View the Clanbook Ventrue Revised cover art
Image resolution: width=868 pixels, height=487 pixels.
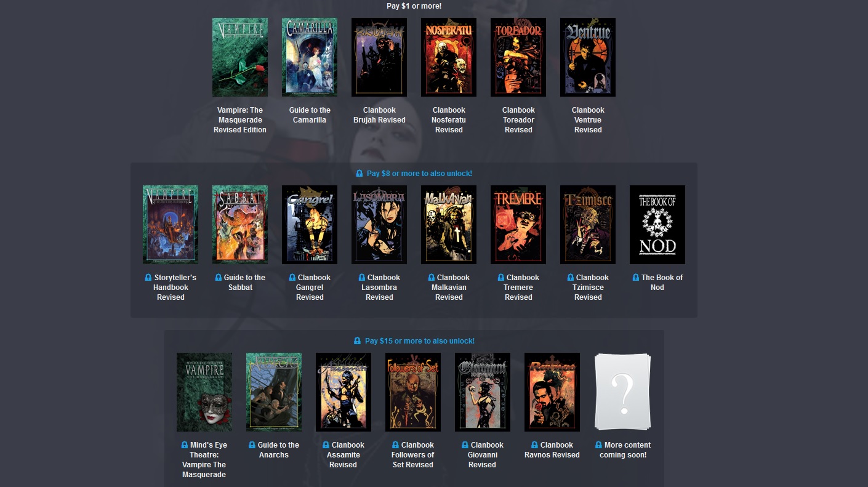[588, 57]
